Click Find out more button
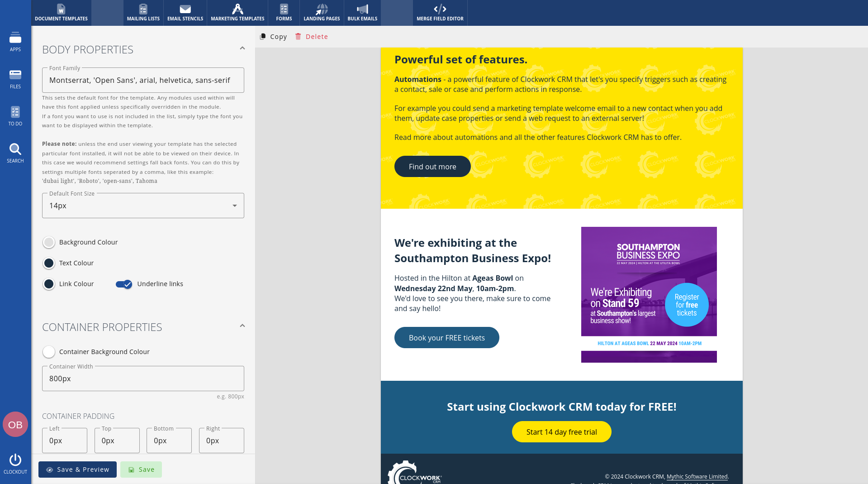Viewport: 868px width, 484px height. click(x=432, y=167)
